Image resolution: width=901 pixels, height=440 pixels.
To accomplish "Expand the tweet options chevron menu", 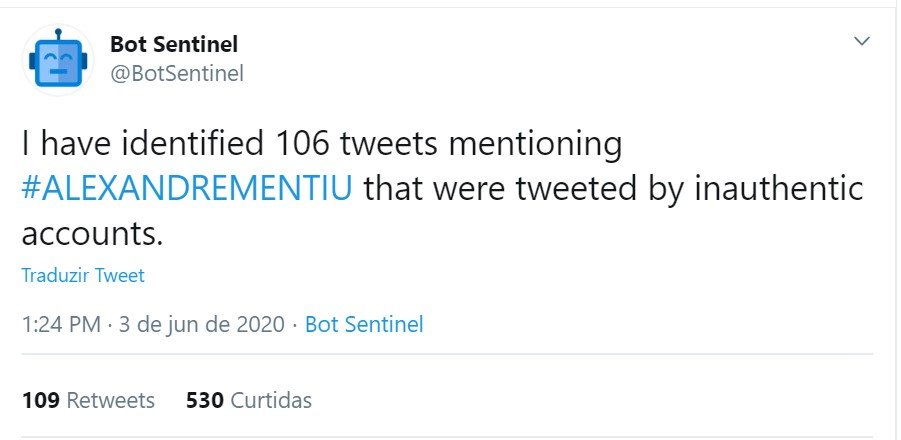I will pyautogui.click(x=861, y=41).
